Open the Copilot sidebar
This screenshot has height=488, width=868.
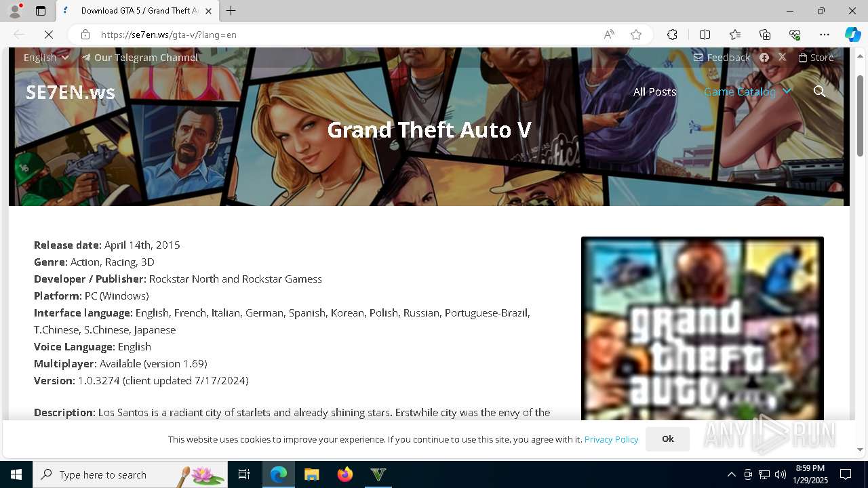(x=852, y=35)
